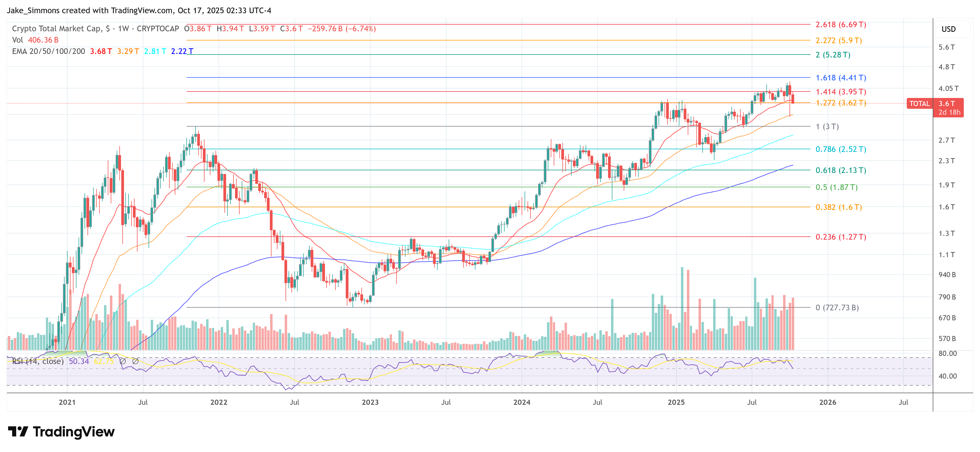Viewport: 980px width, 452px height.
Task: Click the second ∅ symbol in RSI legend
Action: [135, 361]
